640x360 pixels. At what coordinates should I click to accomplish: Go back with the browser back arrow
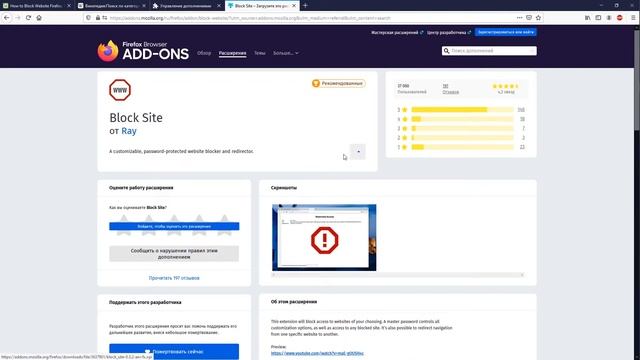click(x=7, y=18)
